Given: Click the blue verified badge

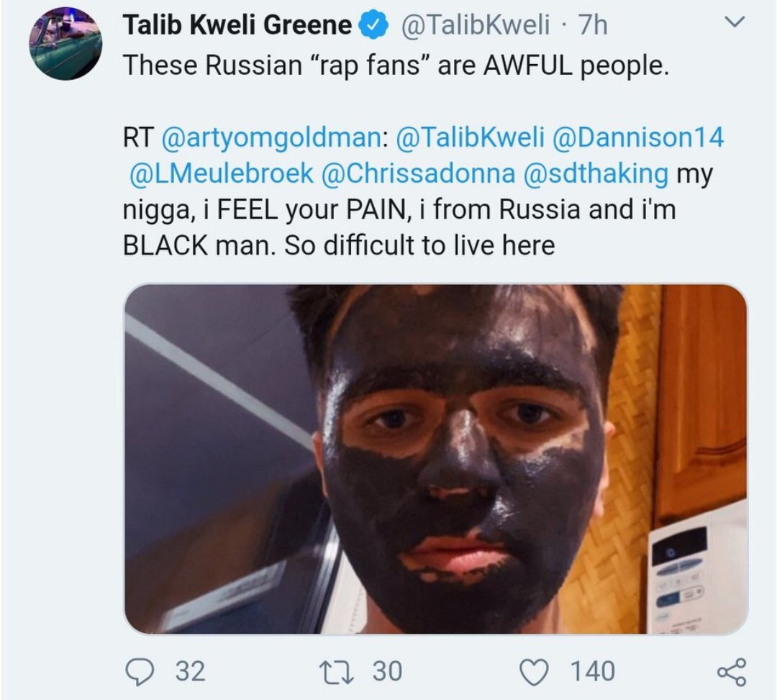Looking at the screenshot, I should (x=375, y=26).
